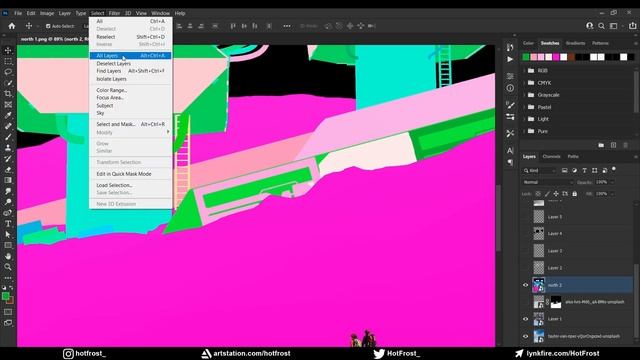This screenshot has height=360, width=640.
Task: Hide the north 2 layer
Action: click(526, 285)
